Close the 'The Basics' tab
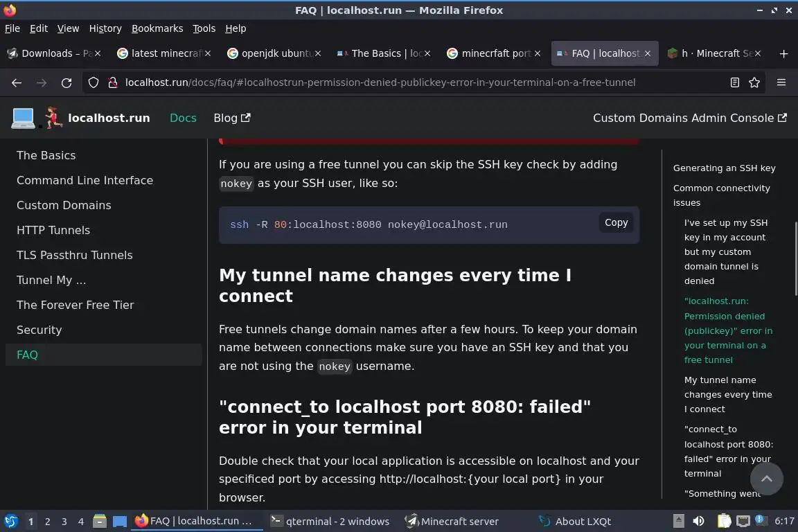The image size is (798, 532). tap(427, 53)
